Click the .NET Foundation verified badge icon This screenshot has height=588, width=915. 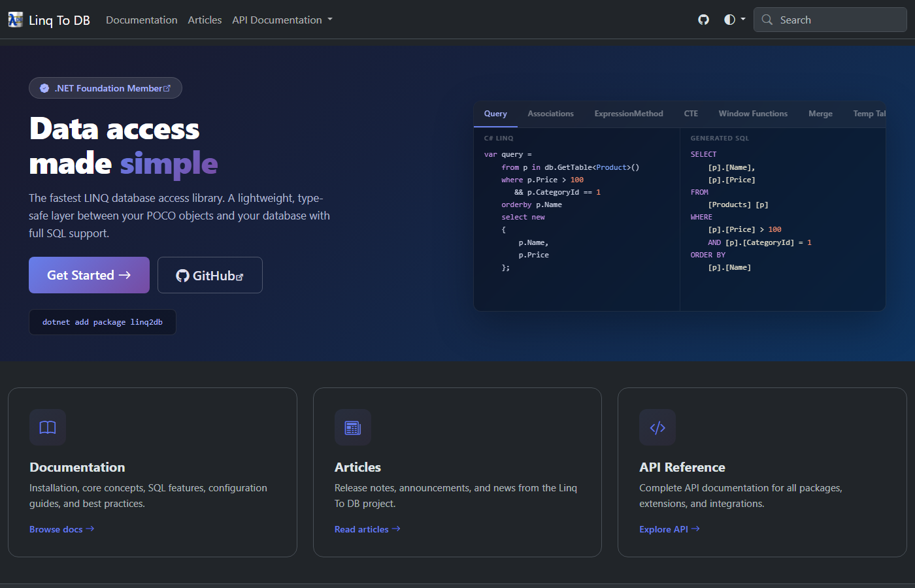44,88
